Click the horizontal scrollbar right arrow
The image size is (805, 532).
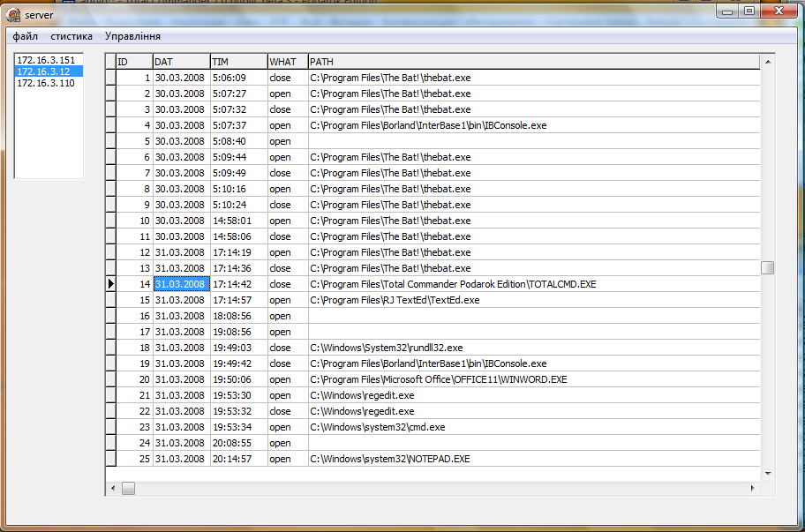753,489
